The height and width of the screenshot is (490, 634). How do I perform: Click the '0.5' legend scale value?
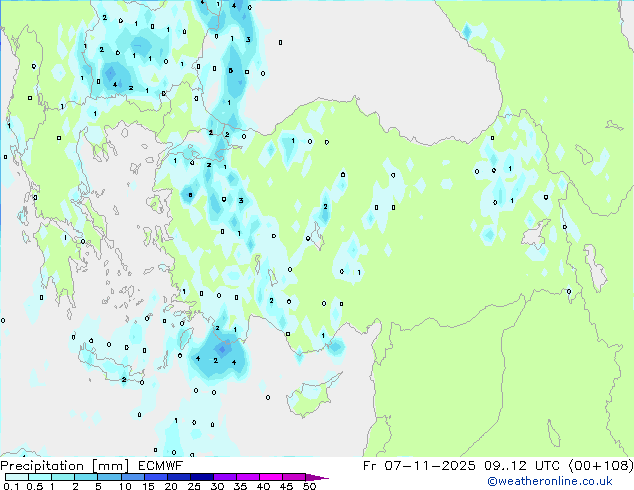tap(34, 486)
